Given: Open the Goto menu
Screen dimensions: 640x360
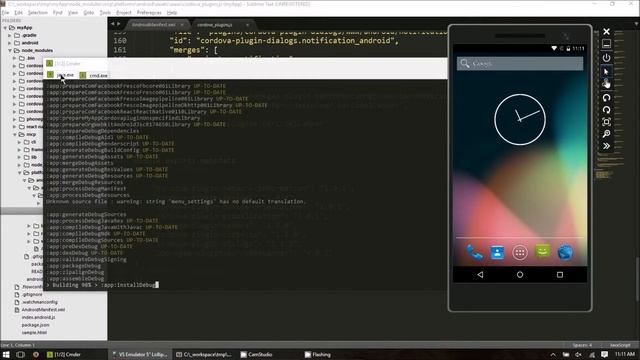Looking at the screenshot, I should (x=89, y=13).
